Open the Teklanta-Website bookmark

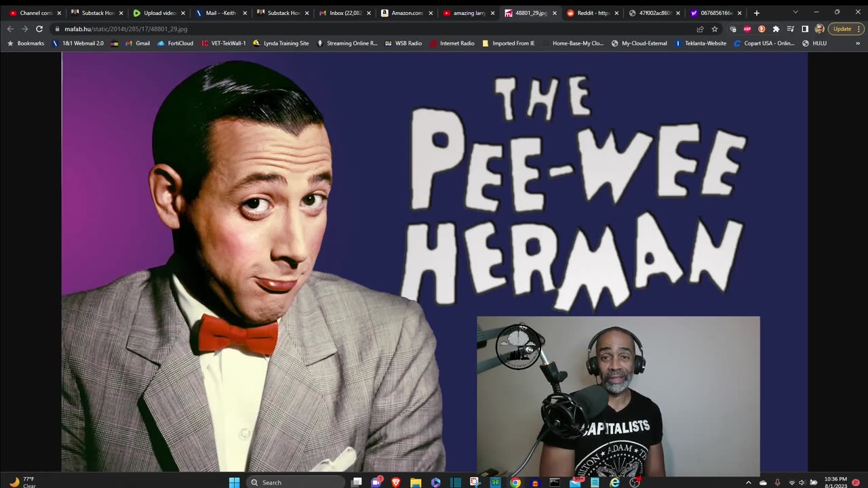pos(701,43)
